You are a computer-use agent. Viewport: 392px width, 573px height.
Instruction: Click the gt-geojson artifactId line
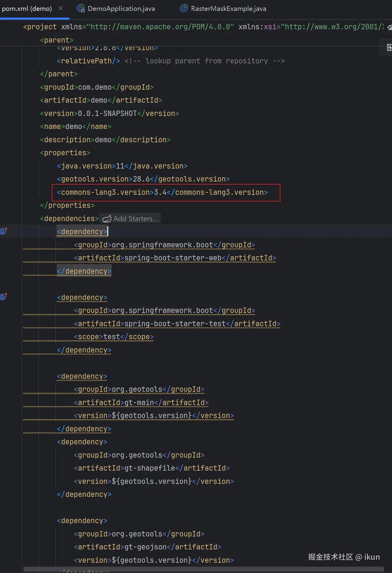[x=148, y=547]
